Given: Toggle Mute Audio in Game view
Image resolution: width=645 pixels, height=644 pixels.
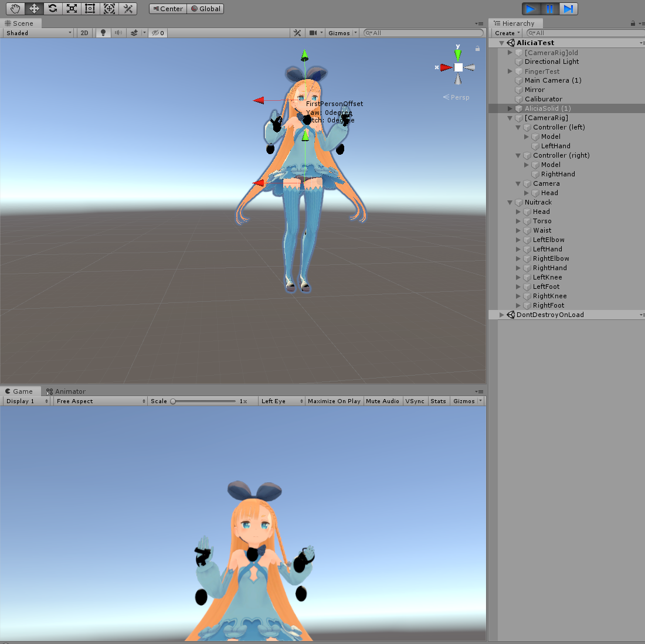Looking at the screenshot, I should click(x=382, y=401).
